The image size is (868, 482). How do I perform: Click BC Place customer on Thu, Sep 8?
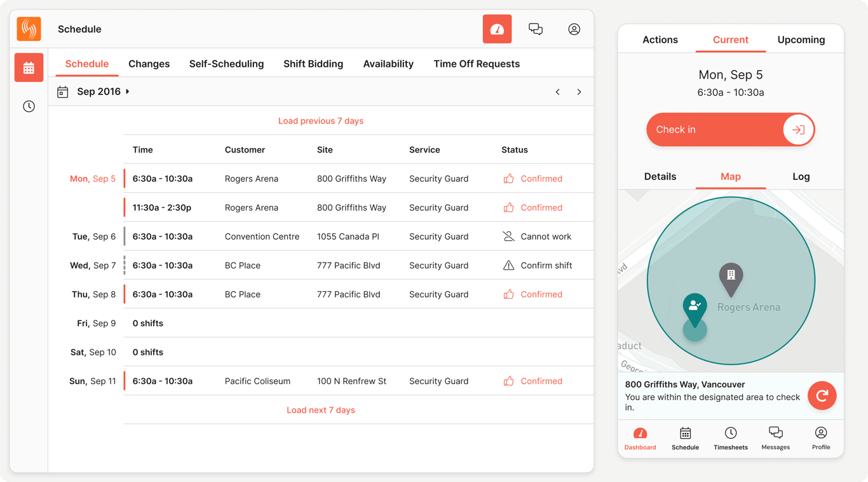[x=243, y=294]
